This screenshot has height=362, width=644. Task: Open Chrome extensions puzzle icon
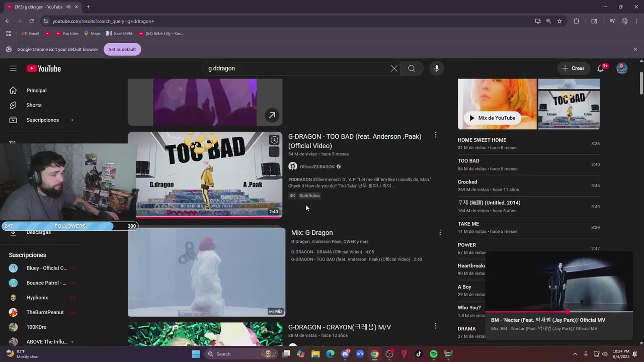click(x=577, y=21)
